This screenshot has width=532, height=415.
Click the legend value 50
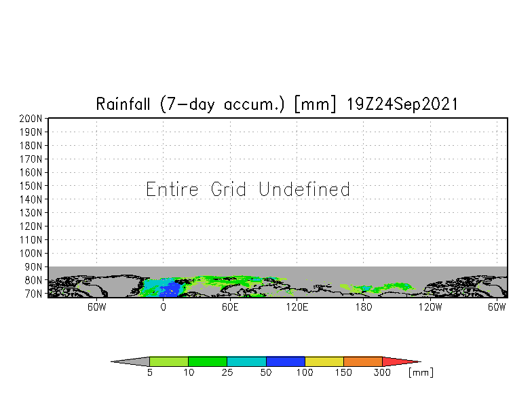pyautogui.click(x=266, y=373)
